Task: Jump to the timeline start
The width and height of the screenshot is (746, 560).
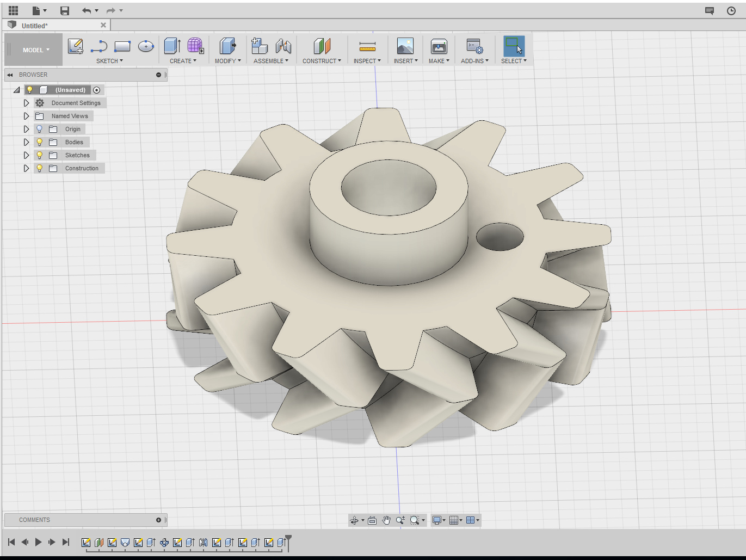Action: [11, 542]
